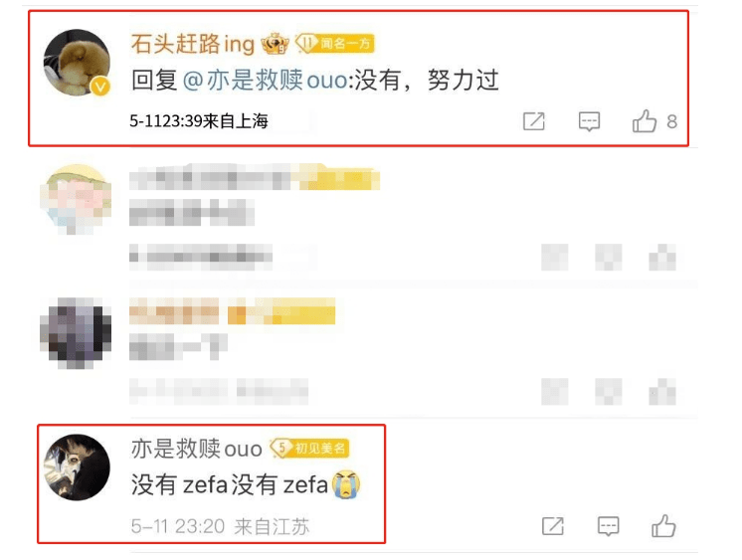The image size is (742, 560).
Task: Click username 亦是救赎ouo in bottom comment
Action: [196, 449]
